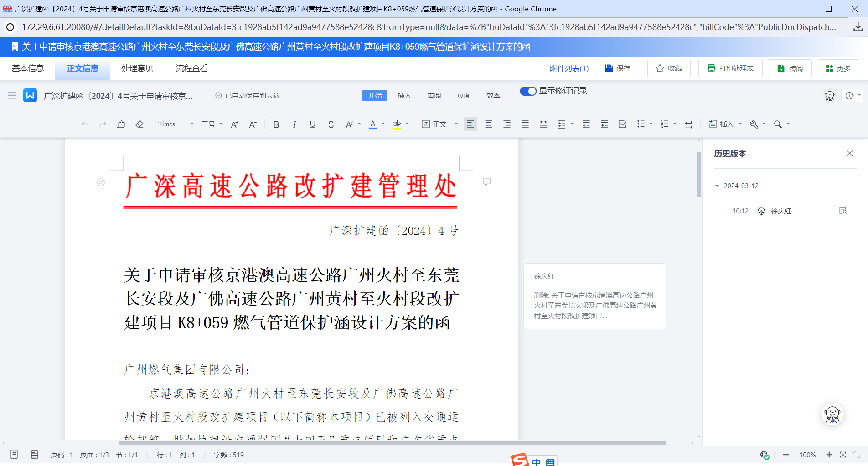Right-align the paragraph text
Screen dimensions: 868x466
pos(507,124)
